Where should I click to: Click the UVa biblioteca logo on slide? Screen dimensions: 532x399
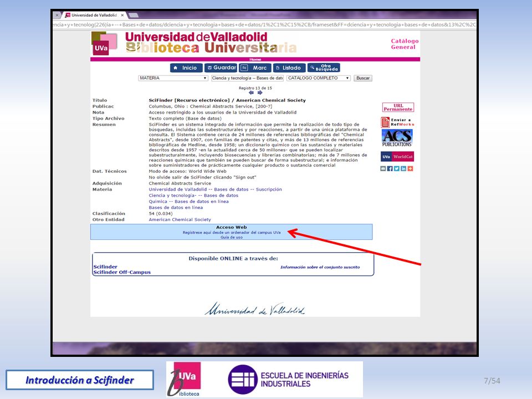185,379
